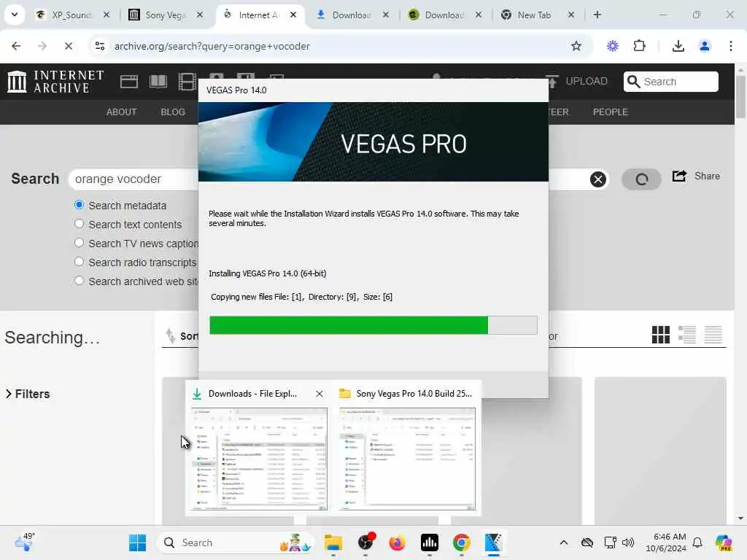View site information icon in address bar
The width and height of the screenshot is (747, 560).
point(99,46)
